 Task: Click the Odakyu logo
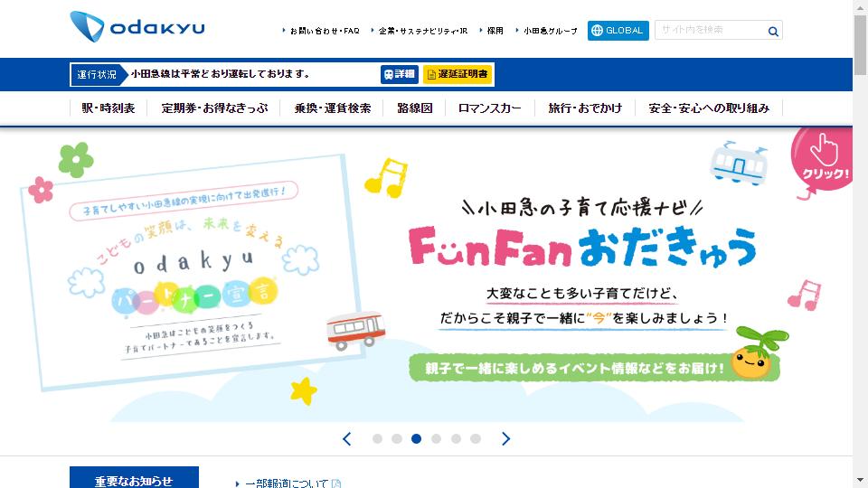click(137, 26)
